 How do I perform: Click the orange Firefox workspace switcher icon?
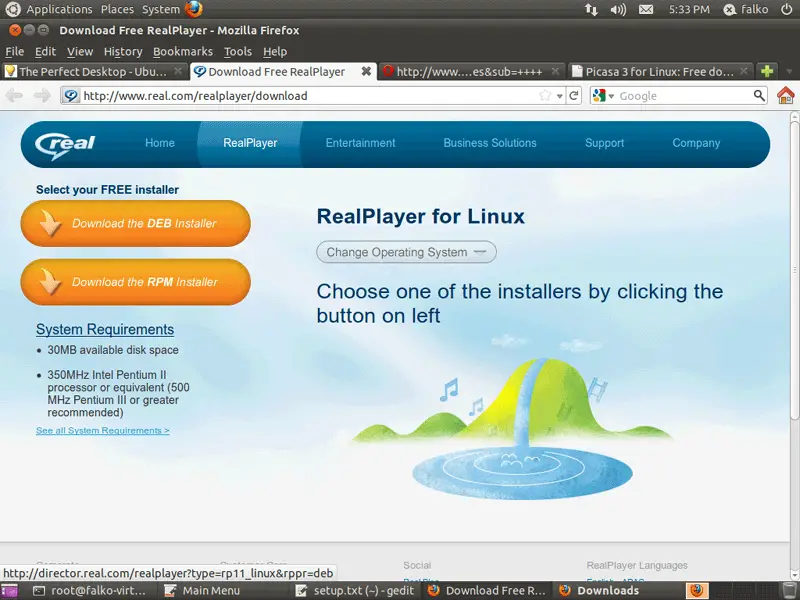pyautogui.click(x=696, y=591)
